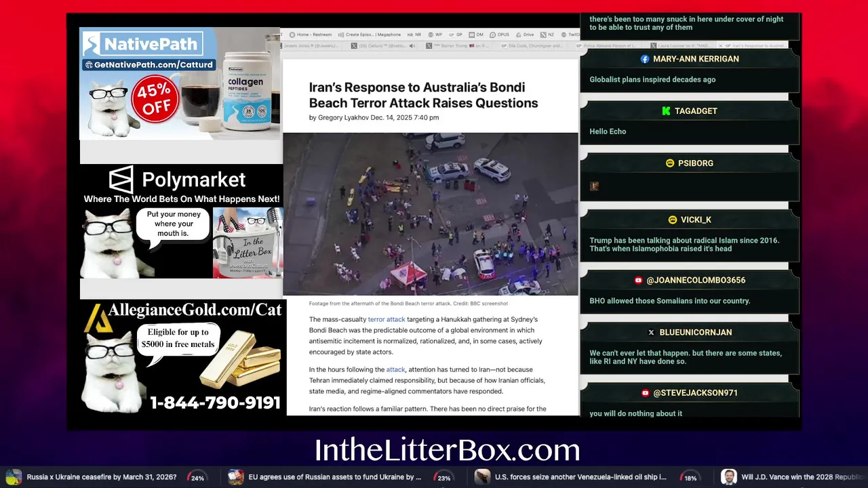This screenshot has height=488, width=868.
Task: Click the 1-844-790-9191 phone number
Action: pyautogui.click(x=215, y=403)
